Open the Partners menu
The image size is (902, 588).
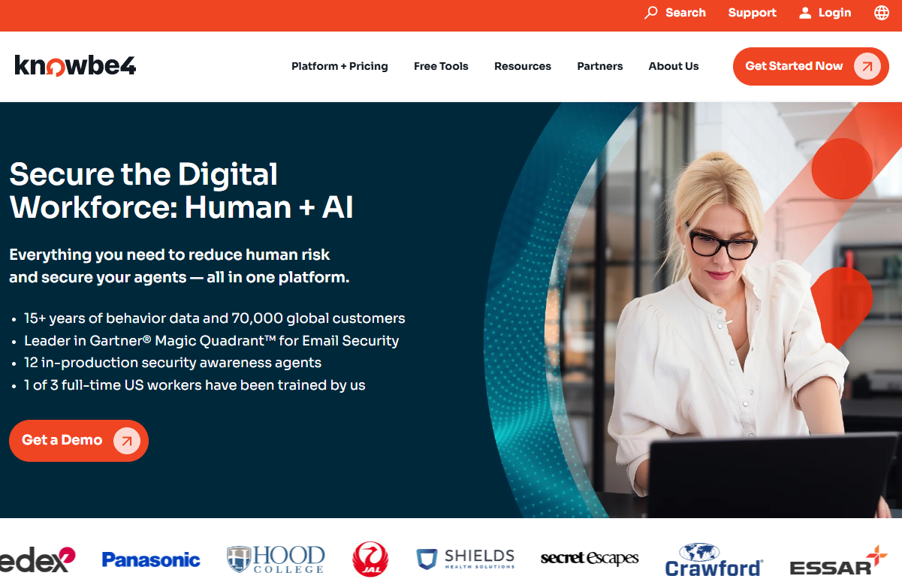pyautogui.click(x=600, y=66)
